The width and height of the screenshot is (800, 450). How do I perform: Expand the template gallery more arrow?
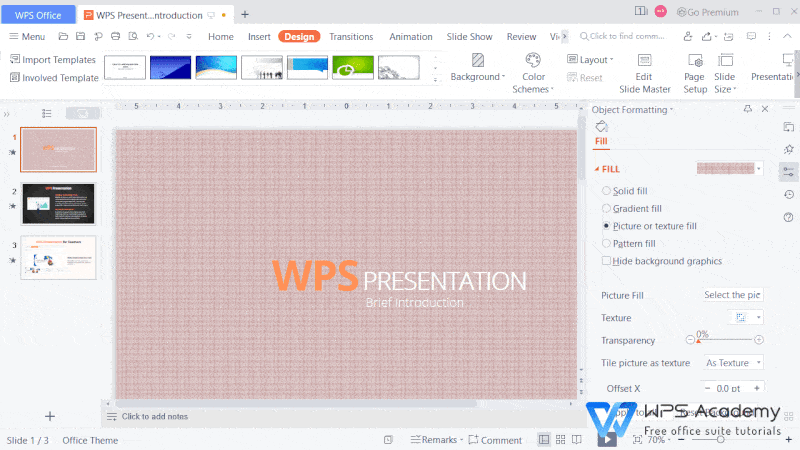(435, 80)
